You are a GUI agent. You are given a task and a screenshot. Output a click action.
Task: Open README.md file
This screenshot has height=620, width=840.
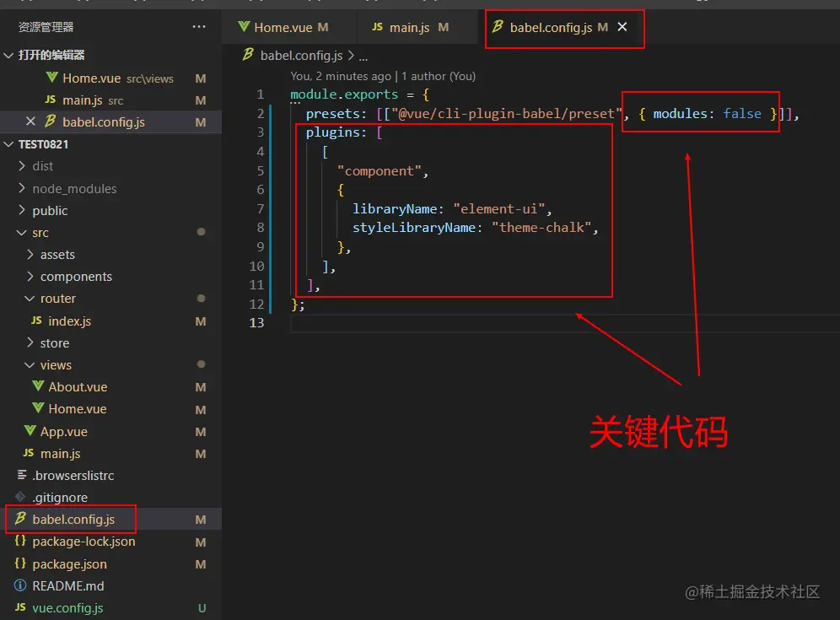pos(110,585)
